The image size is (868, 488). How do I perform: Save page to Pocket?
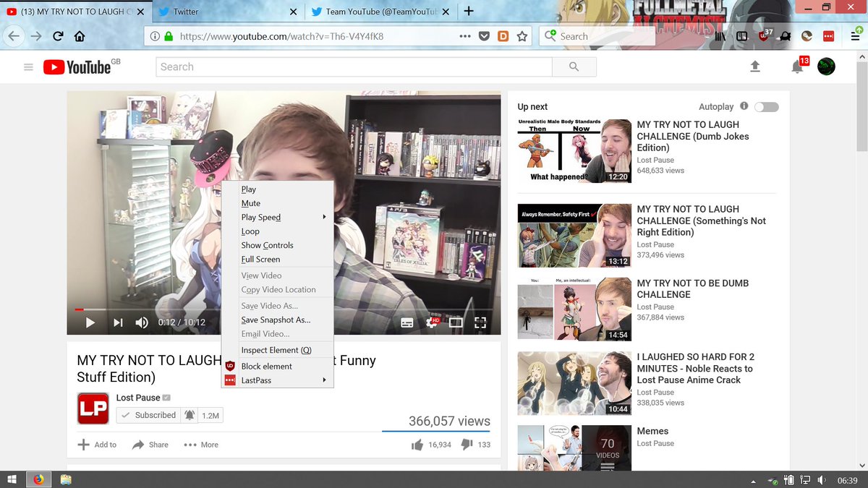pos(484,36)
